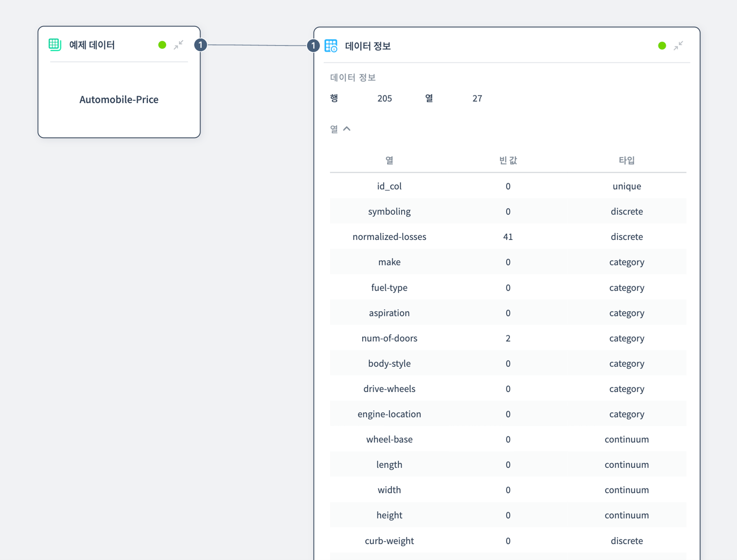
Task: Click the green status dot on 데이터 정보
Action: 662,46
